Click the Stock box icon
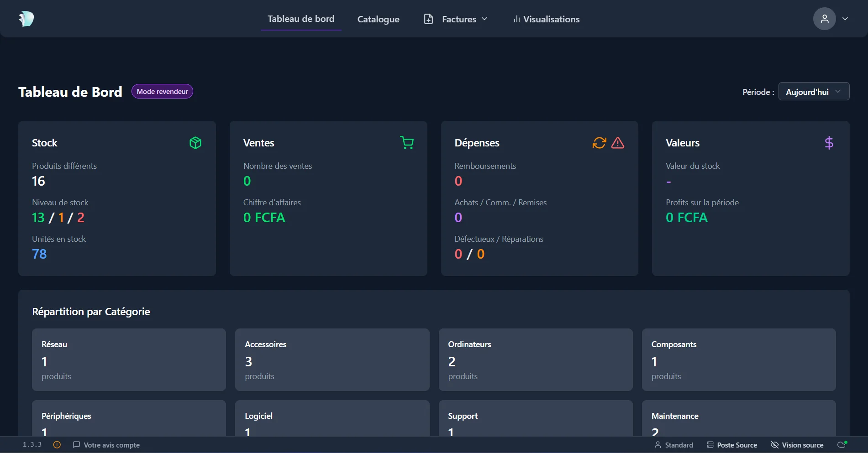Screen dimensions: 868x453 pos(195,143)
